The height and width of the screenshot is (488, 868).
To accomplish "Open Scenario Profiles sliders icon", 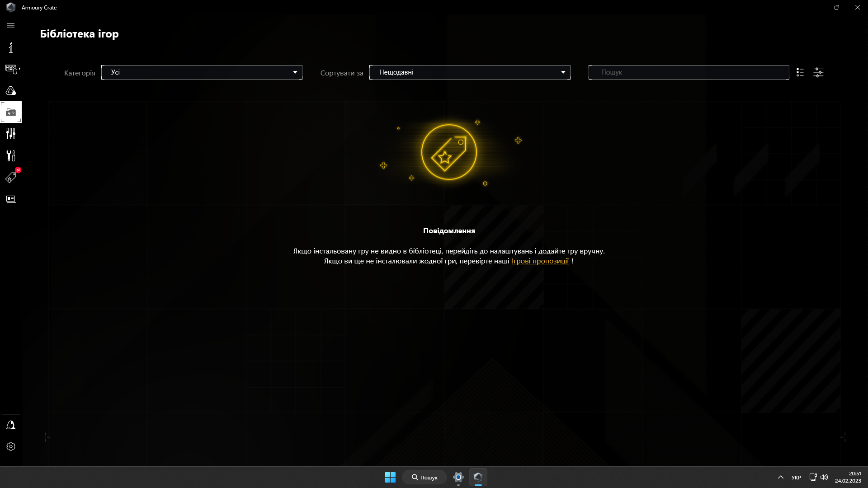I will tap(11, 134).
